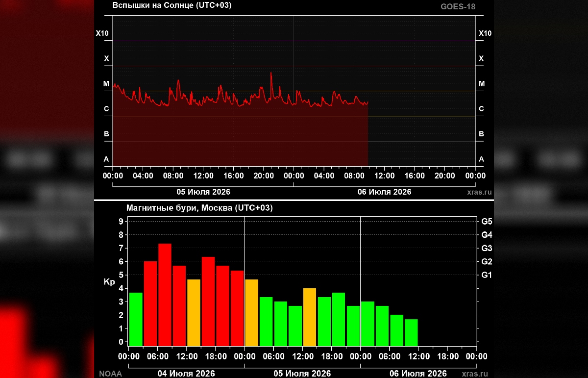Select the G4 storm level label

point(487,235)
